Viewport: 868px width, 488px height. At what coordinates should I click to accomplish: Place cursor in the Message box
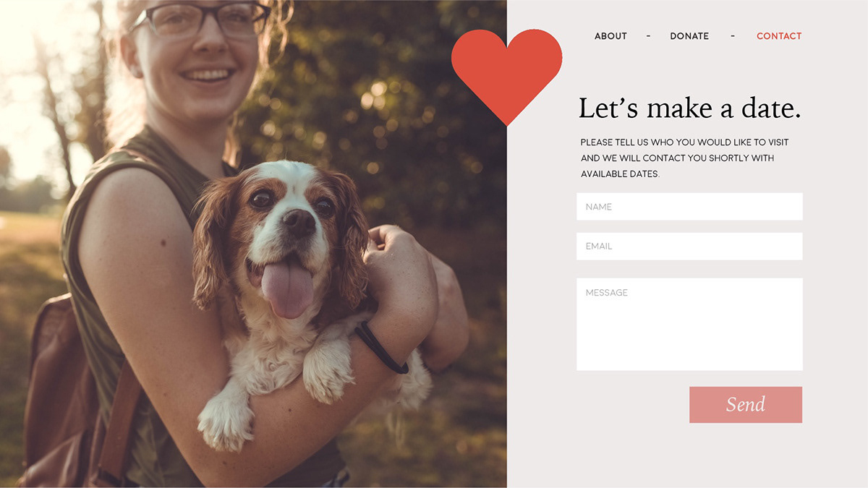[x=689, y=325]
